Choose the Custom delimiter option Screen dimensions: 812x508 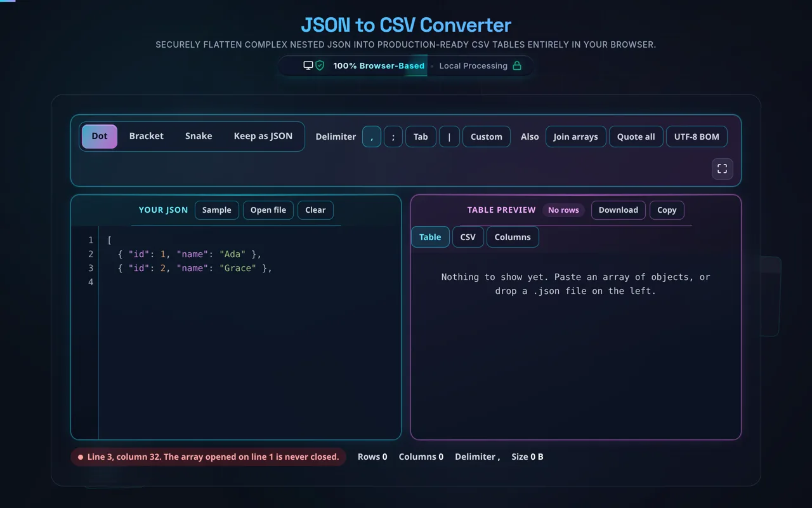[487, 137]
